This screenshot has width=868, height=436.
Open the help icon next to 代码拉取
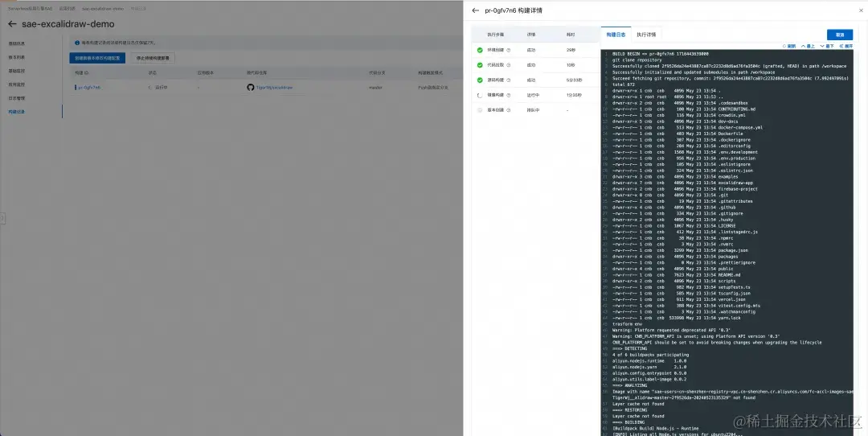tap(508, 65)
